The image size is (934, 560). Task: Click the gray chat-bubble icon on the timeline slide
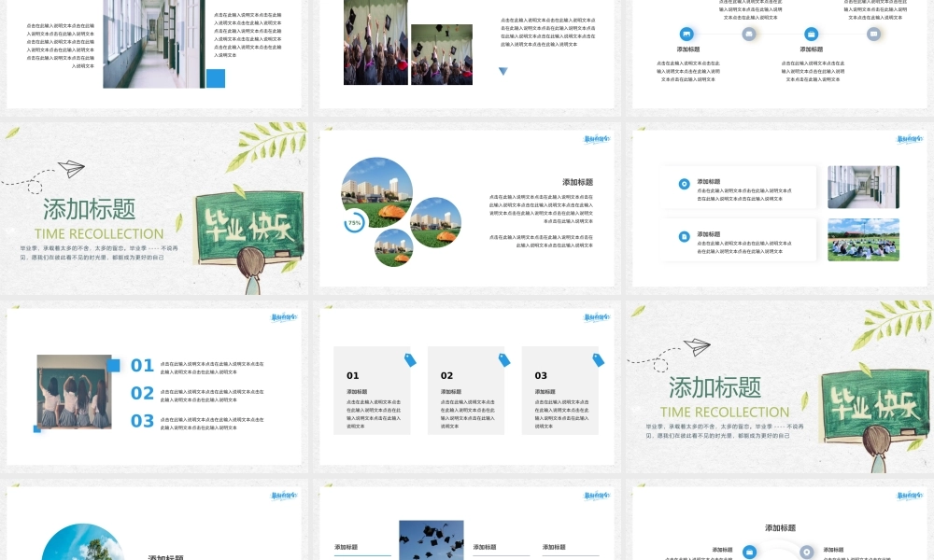click(x=873, y=34)
